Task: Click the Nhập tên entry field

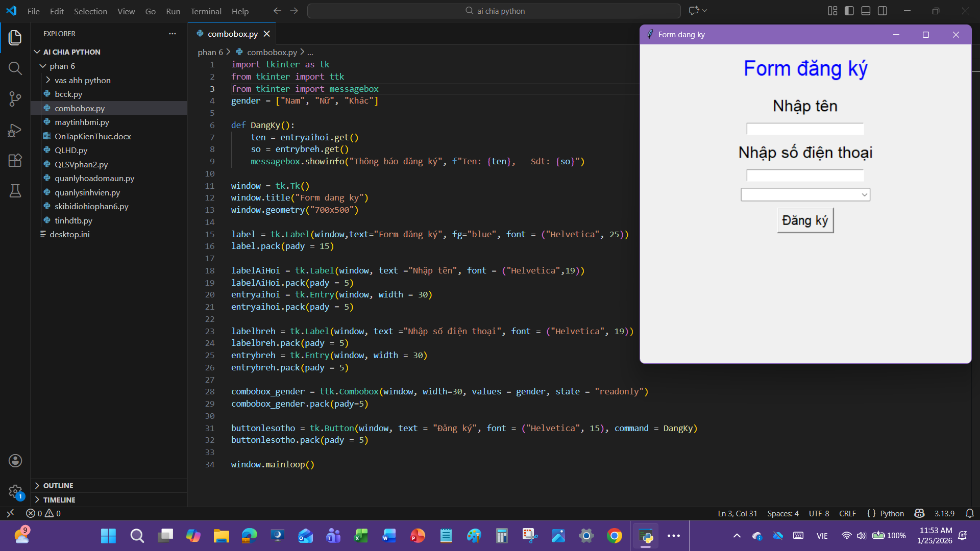Action: [x=805, y=129]
